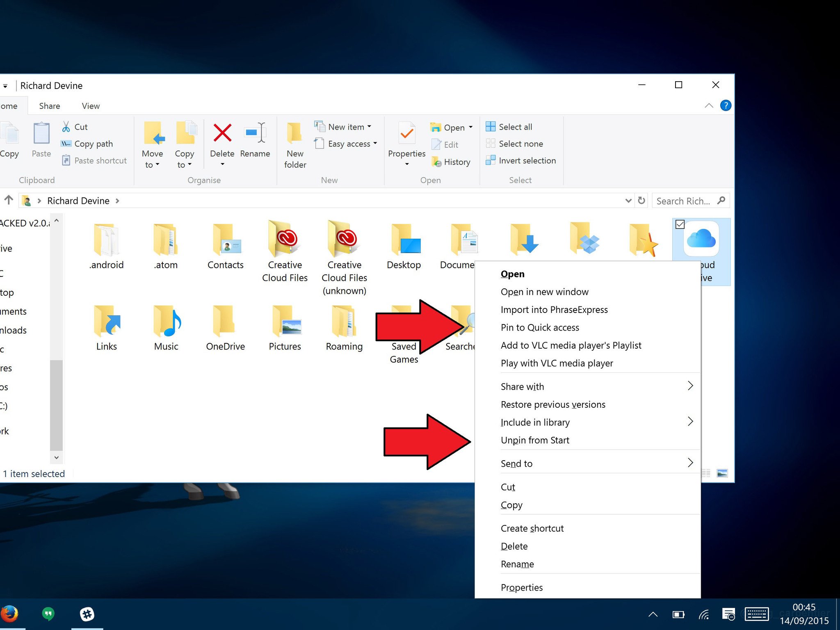Click the New folder icon
This screenshot has height=630, width=840.
(x=295, y=133)
